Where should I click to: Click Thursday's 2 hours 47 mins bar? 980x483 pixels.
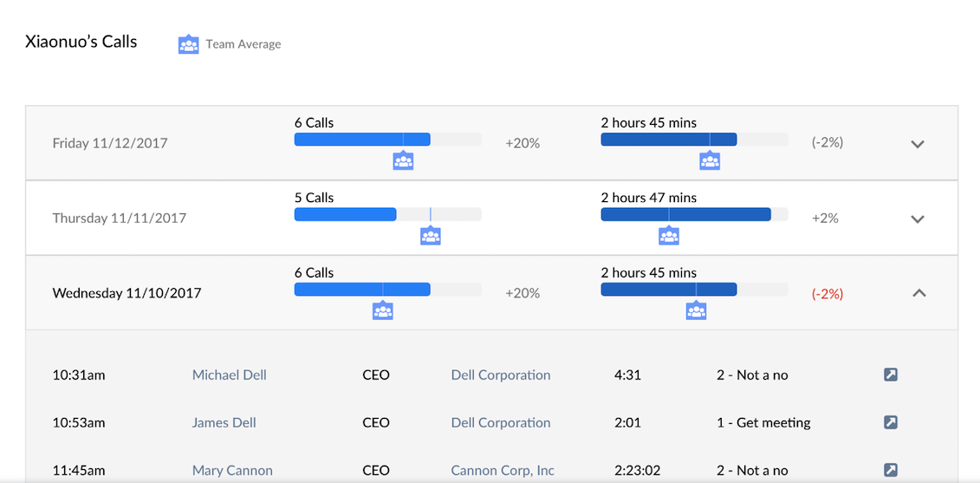click(x=685, y=214)
